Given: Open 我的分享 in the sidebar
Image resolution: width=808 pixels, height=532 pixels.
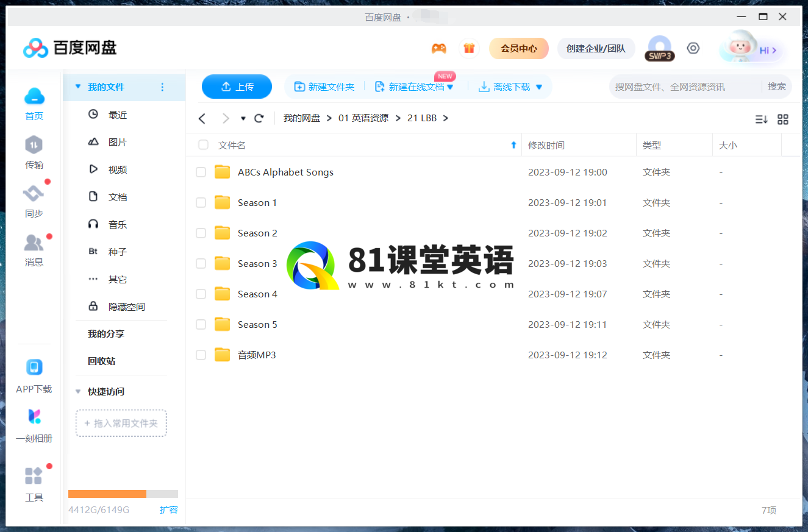Looking at the screenshot, I should [105, 333].
